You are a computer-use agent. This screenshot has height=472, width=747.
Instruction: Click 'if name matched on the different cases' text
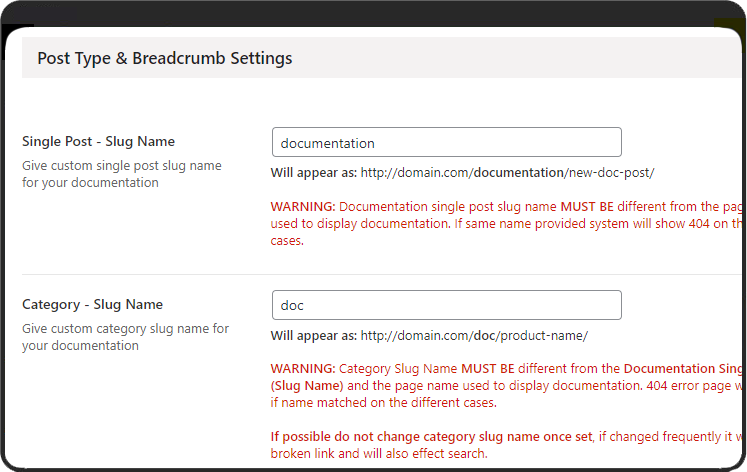383,403
